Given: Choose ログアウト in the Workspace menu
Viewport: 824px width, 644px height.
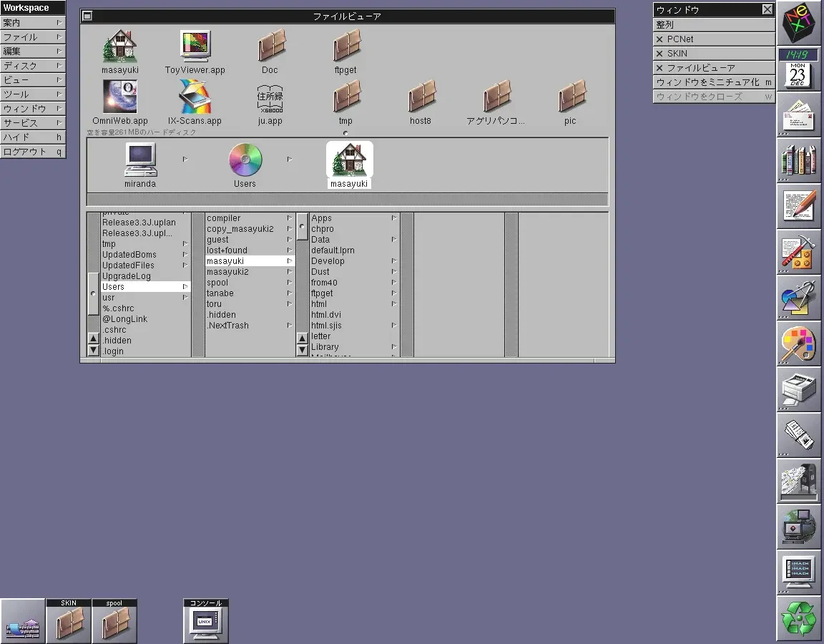Looking at the screenshot, I should pos(32,151).
